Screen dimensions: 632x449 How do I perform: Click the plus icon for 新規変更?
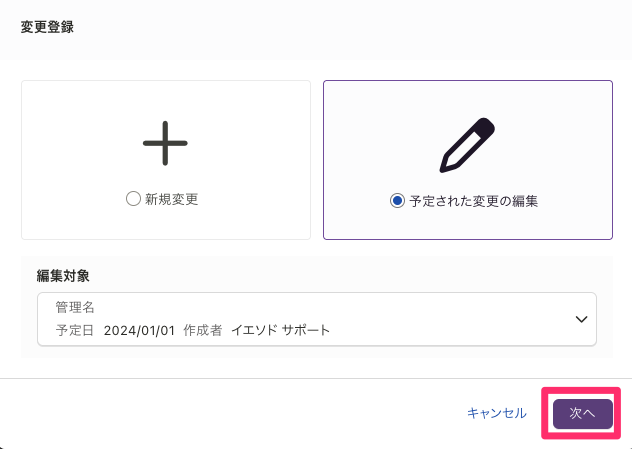[x=165, y=143]
